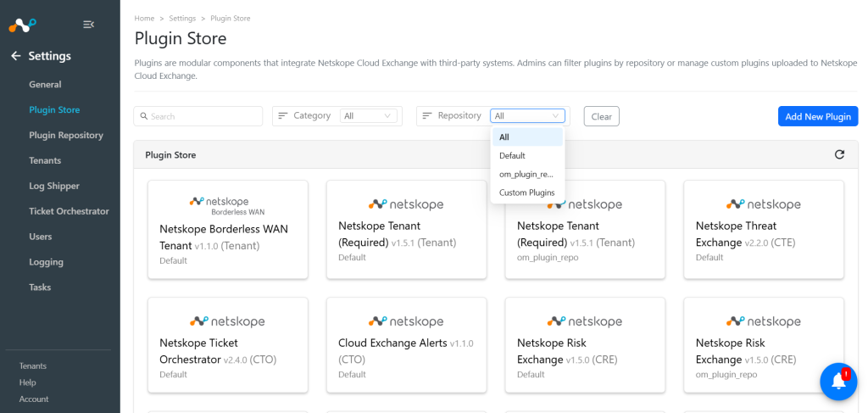The width and height of the screenshot is (868, 413).
Task: Click the Plugin Store breadcrumb text
Action: tap(231, 19)
